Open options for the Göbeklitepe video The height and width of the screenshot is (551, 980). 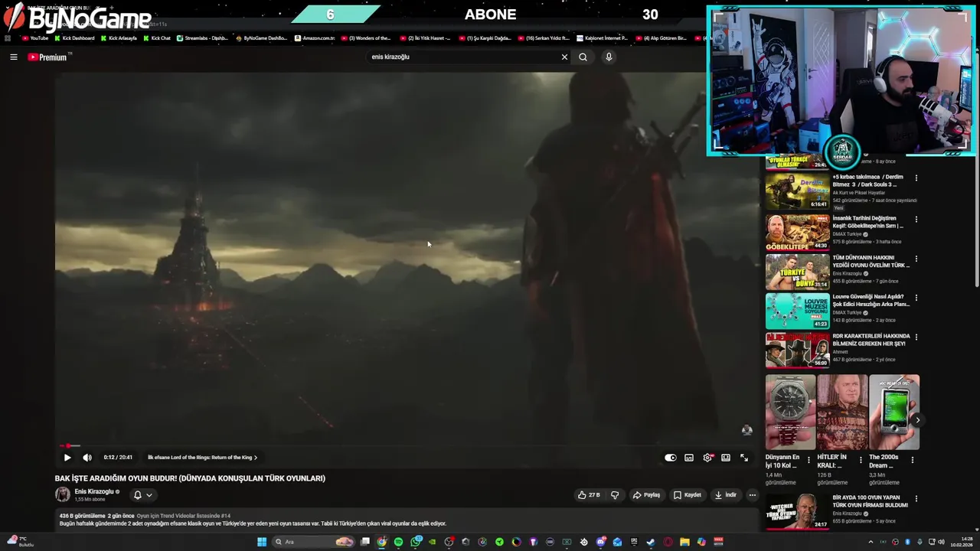916,219
